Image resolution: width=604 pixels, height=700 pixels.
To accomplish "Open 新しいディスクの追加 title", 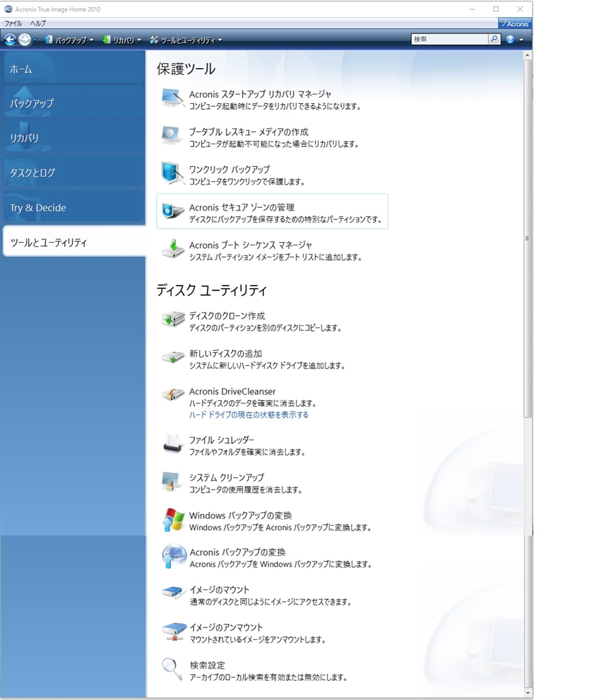I will tap(226, 353).
